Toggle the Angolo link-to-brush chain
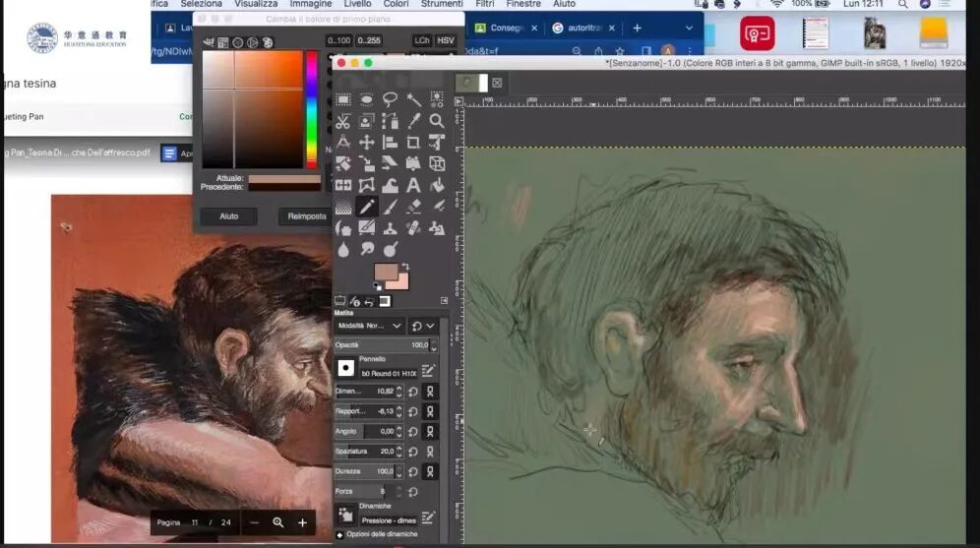The width and height of the screenshot is (980, 548). tap(430, 432)
